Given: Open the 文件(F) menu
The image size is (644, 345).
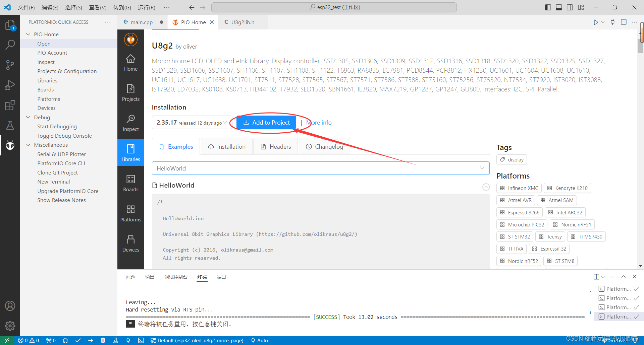Looking at the screenshot, I should [x=26, y=7].
